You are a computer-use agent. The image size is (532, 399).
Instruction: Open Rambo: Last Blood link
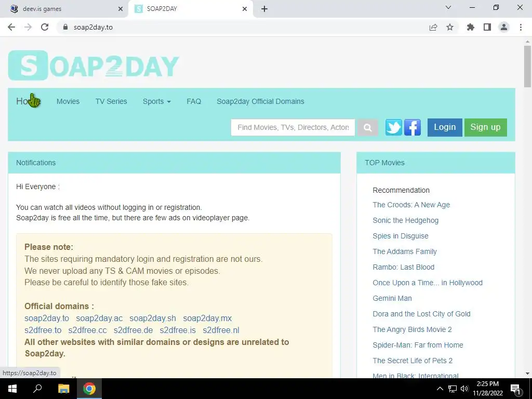(403, 268)
